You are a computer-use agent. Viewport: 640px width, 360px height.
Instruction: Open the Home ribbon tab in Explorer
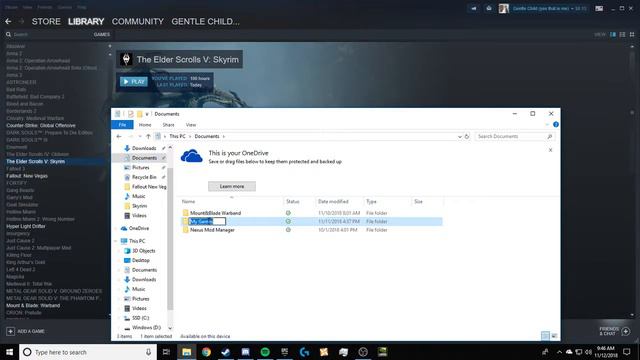[145, 124]
